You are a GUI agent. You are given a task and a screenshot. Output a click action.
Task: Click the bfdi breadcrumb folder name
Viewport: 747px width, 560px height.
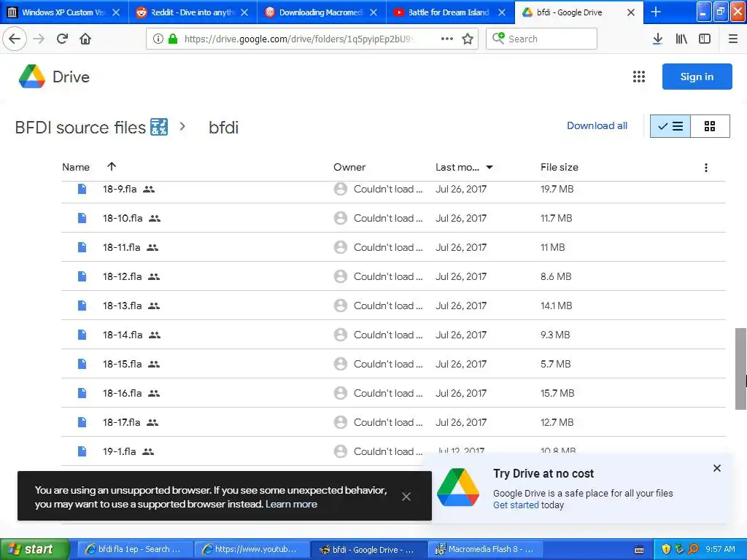coord(223,127)
